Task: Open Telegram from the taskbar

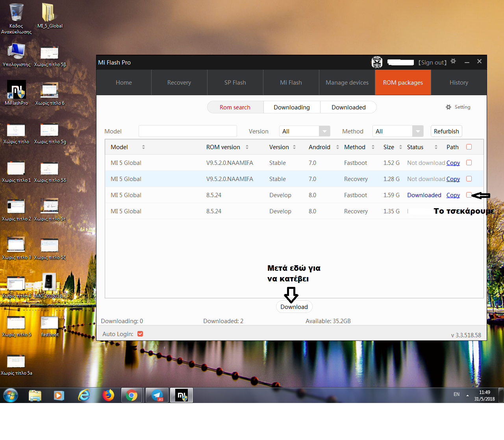Action: pyautogui.click(x=157, y=395)
